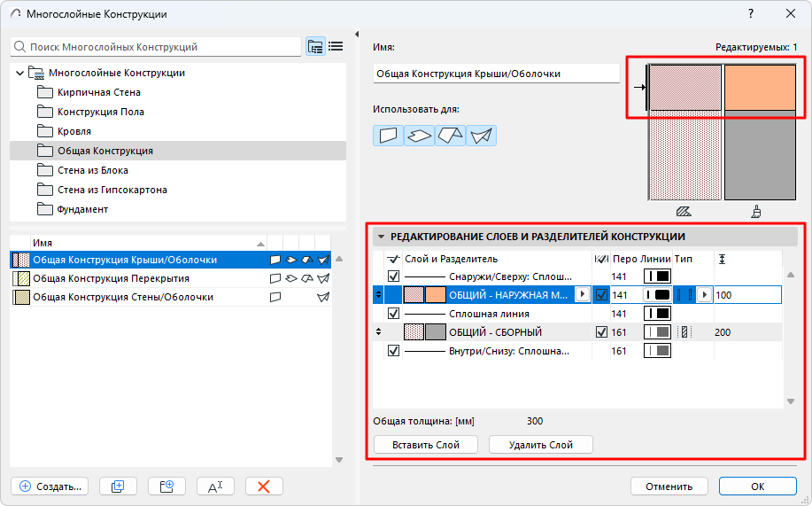The image size is (812, 506).
Task: Confirm with OK button
Action: [x=758, y=487]
